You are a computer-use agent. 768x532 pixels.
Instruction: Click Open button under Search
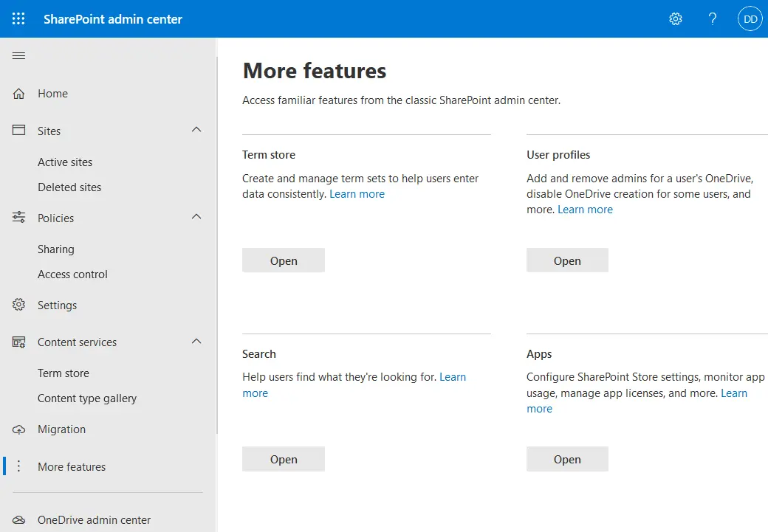coord(284,459)
